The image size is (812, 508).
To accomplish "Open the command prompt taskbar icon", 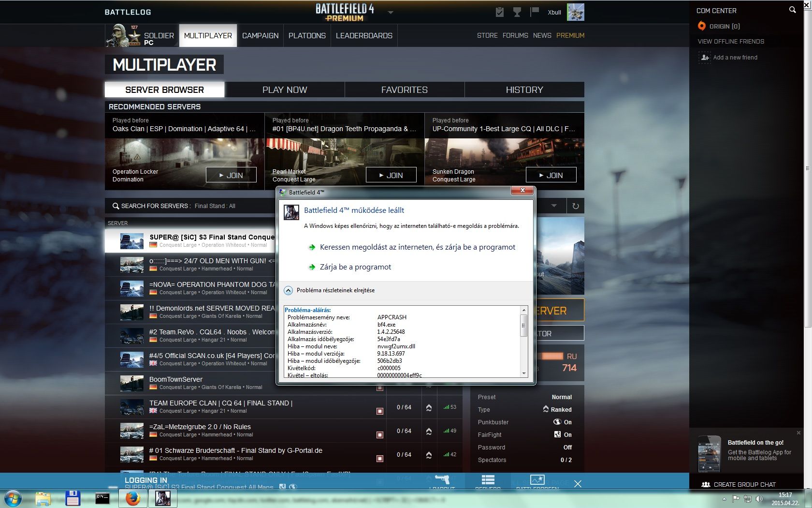I will [102, 498].
